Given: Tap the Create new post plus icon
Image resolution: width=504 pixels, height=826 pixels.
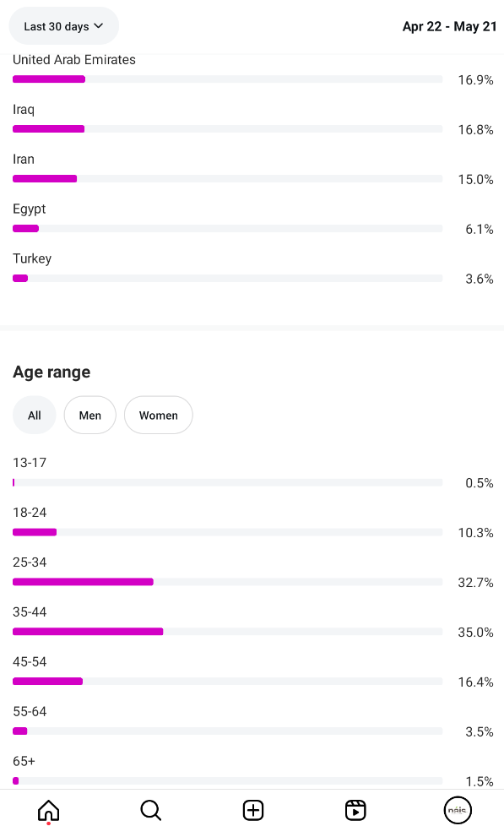Looking at the screenshot, I should pos(253,810).
